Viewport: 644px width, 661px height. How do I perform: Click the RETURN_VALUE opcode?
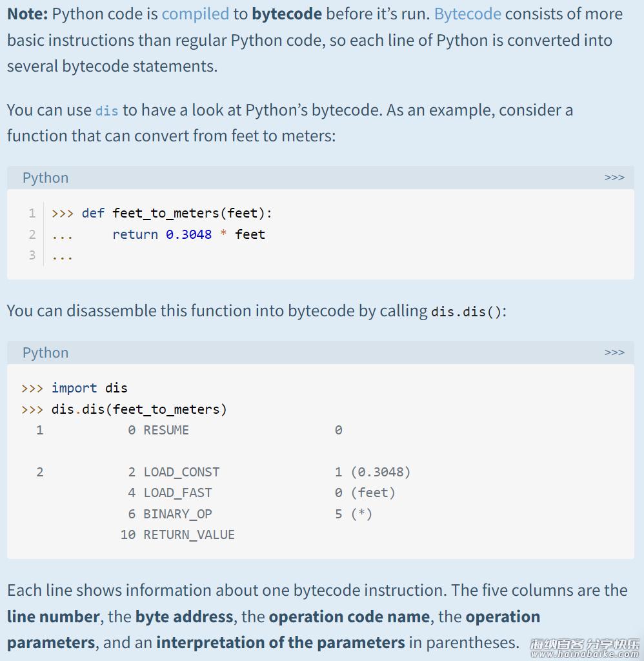pos(189,534)
